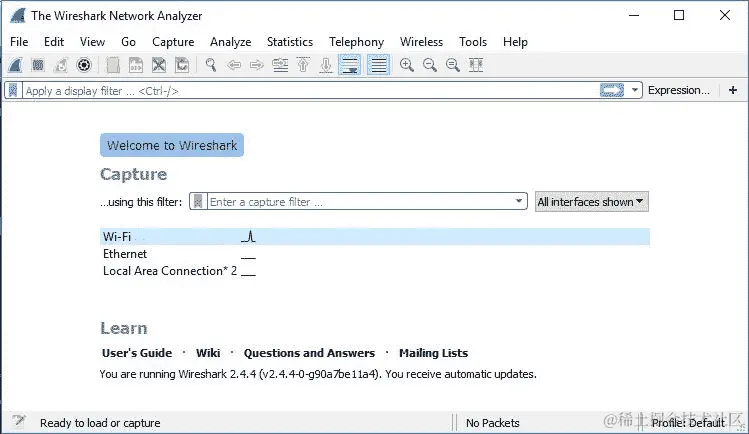Reload the capture file icon
This screenshot has width=749, height=434.
point(182,65)
